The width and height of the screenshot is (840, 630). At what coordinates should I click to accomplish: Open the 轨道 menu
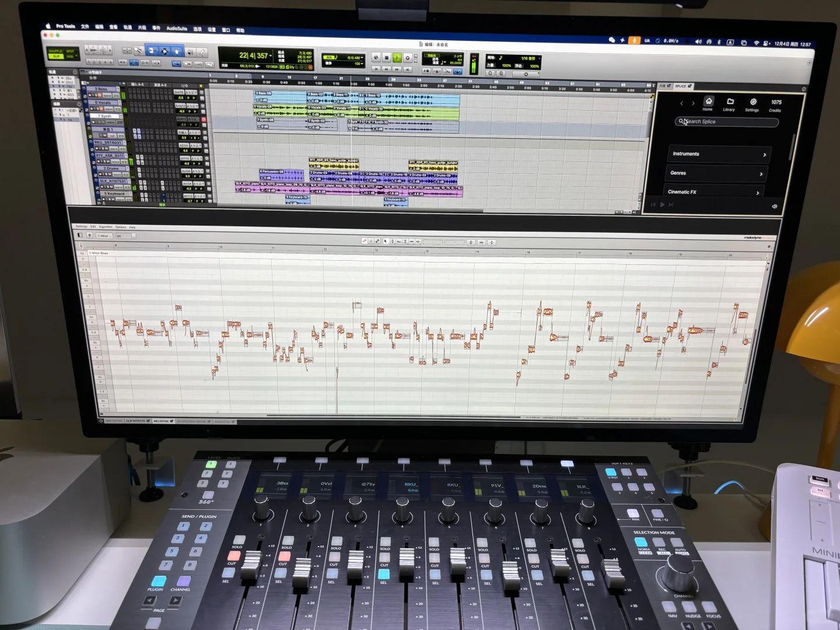tap(128, 27)
